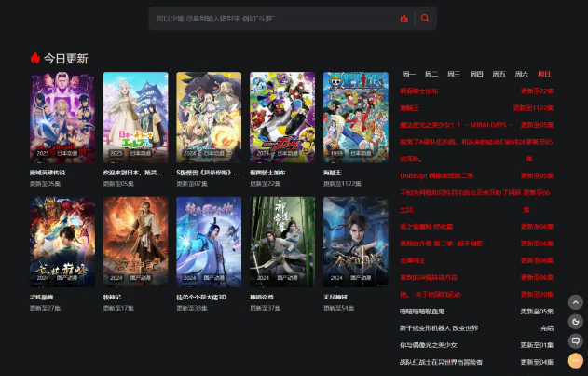Toggle dark mode with the moon icon
The width and height of the screenshot is (588, 376).
coord(576,322)
